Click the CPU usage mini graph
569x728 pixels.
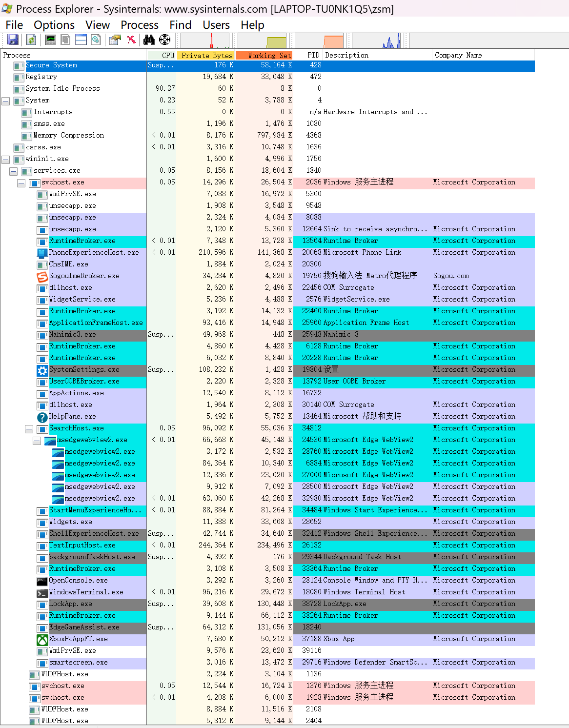tap(205, 40)
